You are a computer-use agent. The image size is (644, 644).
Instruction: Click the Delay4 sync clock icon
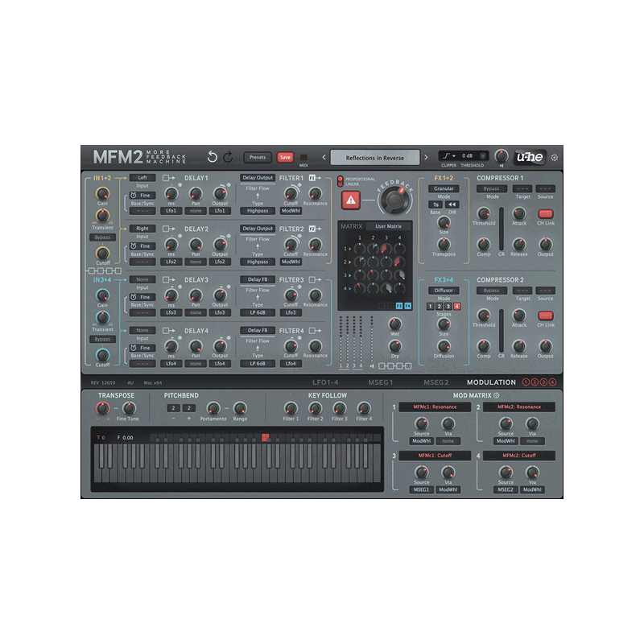coord(133,348)
